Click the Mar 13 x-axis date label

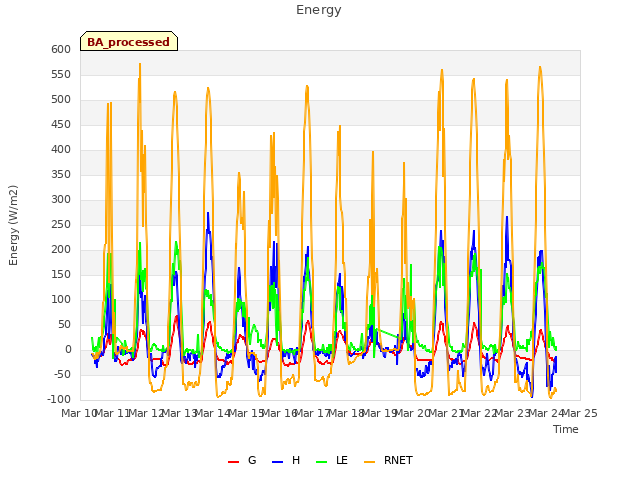pos(179,413)
